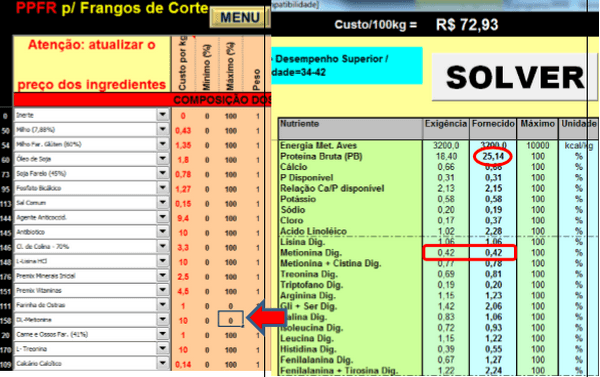Viewport: 600px width, 377px height.
Task: Click the Histidina Dig. Fornecido value 0,55
Action: pos(493,349)
